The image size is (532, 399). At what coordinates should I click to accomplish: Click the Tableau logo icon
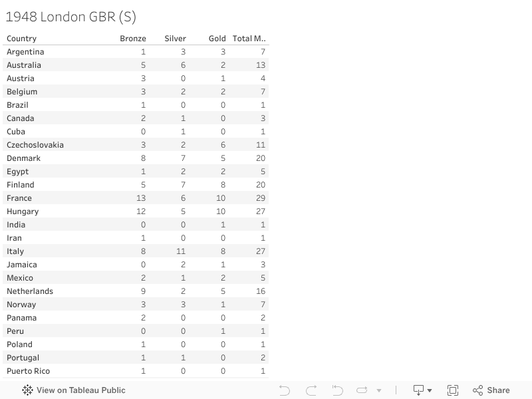pyautogui.click(x=27, y=390)
